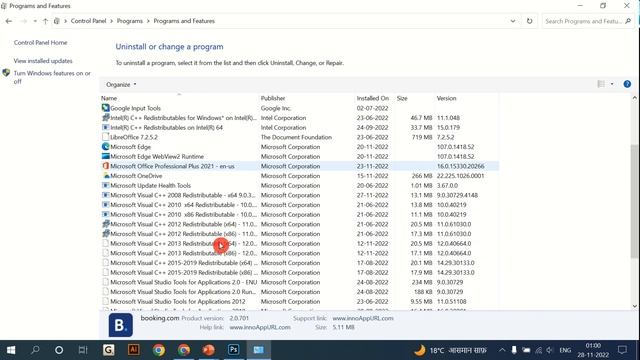Click Intel C++ Redistributables for Windows icon

click(105, 118)
